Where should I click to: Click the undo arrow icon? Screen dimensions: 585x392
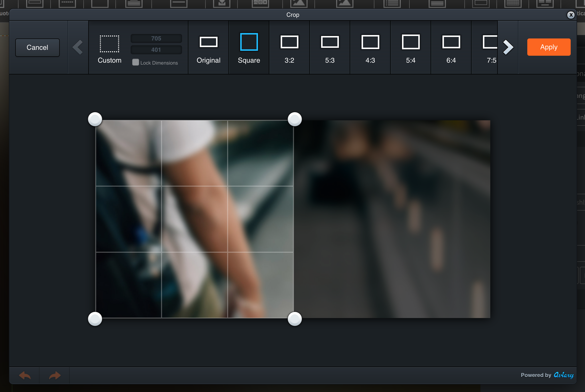25,375
